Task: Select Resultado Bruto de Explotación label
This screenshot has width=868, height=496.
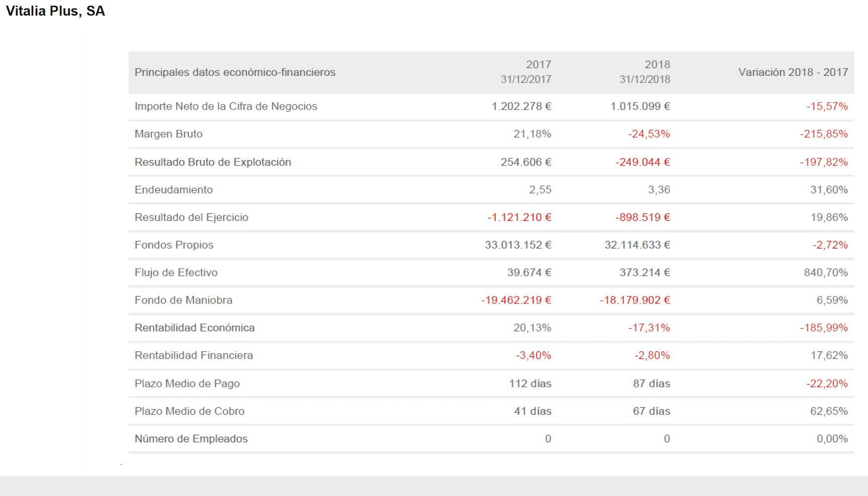Action: point(212,162)
